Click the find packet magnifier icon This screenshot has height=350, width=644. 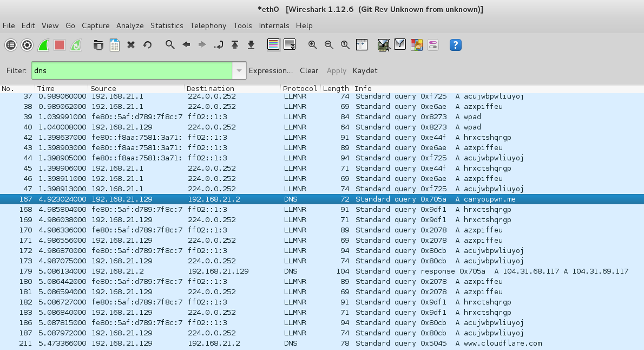170,45
